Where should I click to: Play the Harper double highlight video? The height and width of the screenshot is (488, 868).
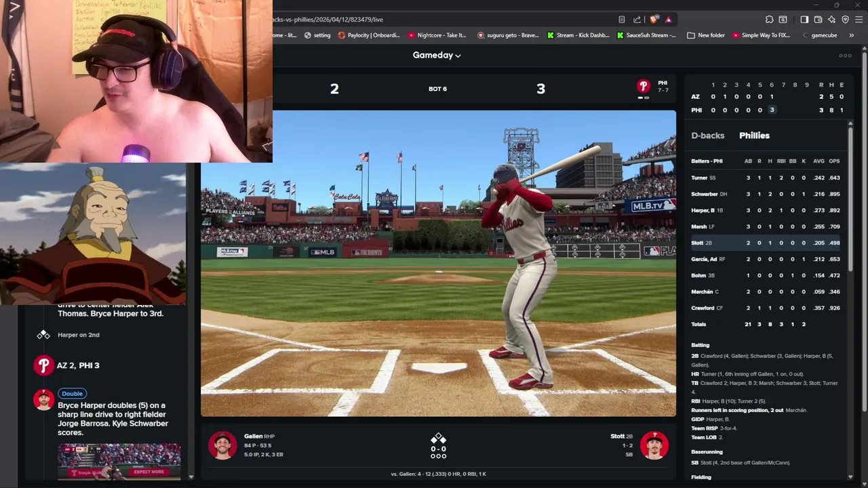tap(119, 462)
